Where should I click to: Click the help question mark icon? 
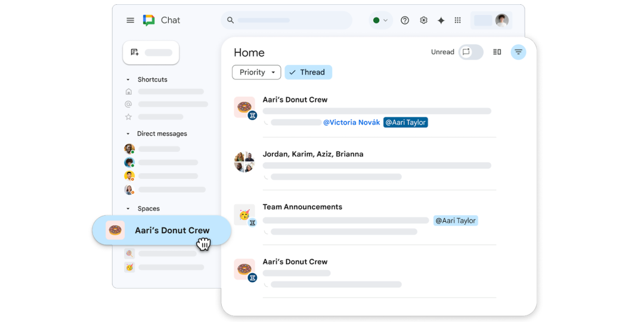tap(405, 20)
